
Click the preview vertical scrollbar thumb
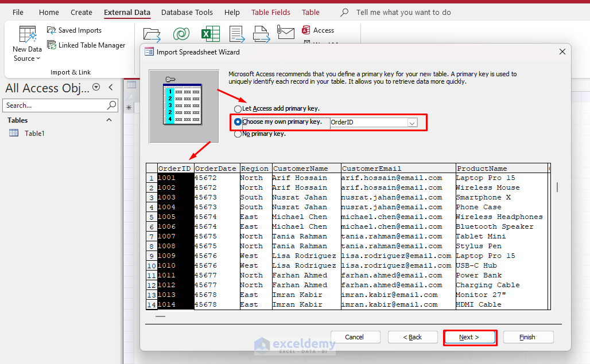pos(557,187)
